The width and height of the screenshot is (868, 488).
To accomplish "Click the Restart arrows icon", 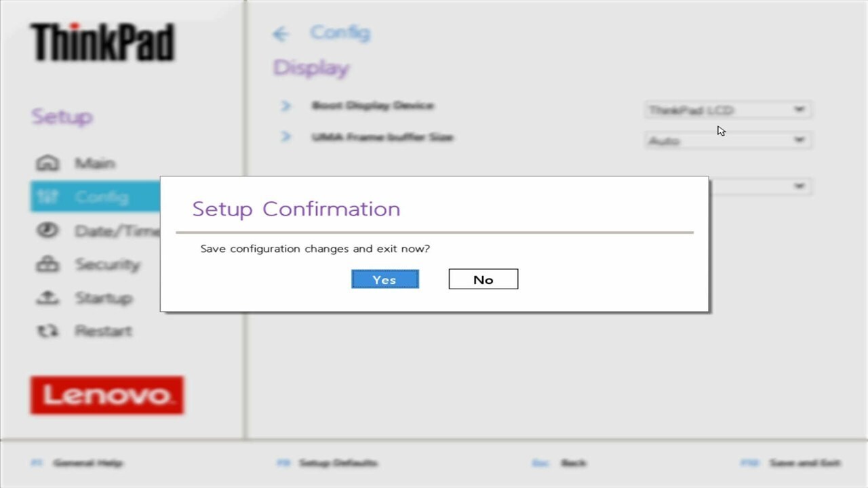I will (x=47, y=331).
